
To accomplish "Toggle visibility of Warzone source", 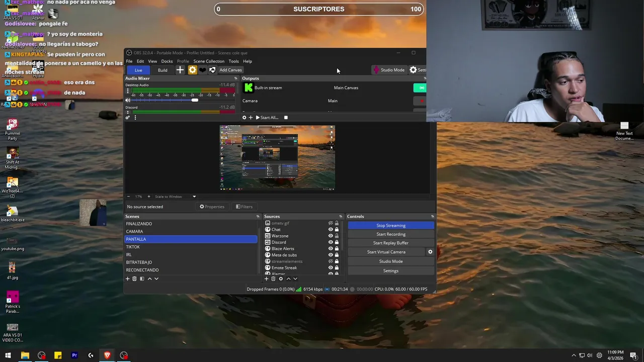I will [x=331, y=236].
